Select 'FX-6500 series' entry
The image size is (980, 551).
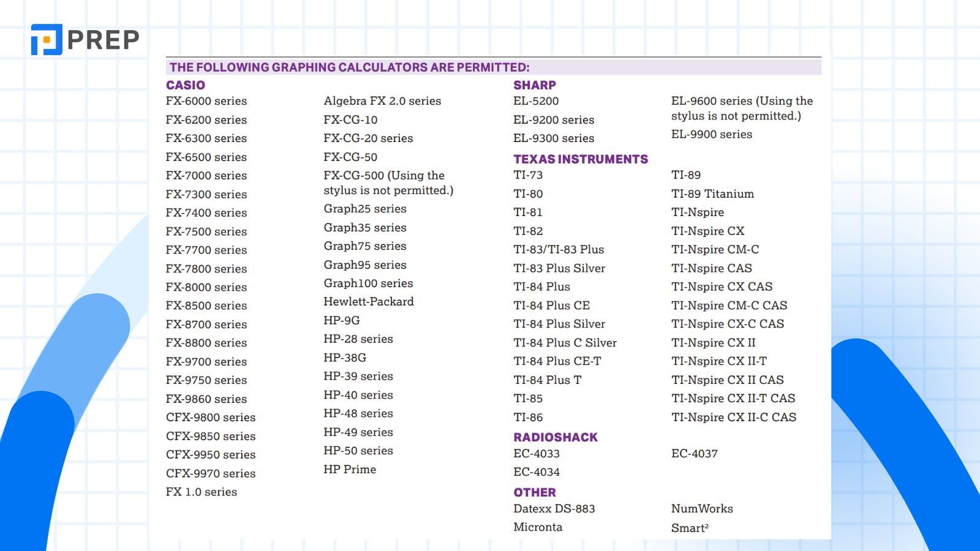tap(206, 157)
